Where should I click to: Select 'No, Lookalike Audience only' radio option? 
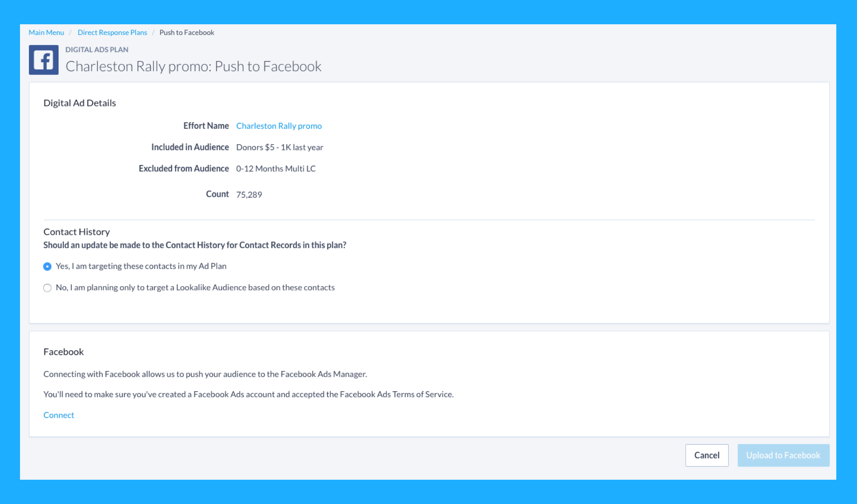47,288
